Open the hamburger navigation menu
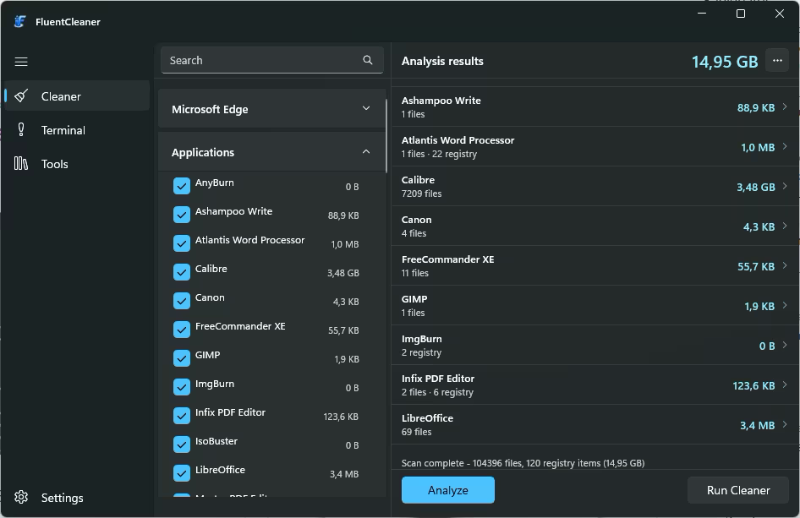 coord(21,62)
